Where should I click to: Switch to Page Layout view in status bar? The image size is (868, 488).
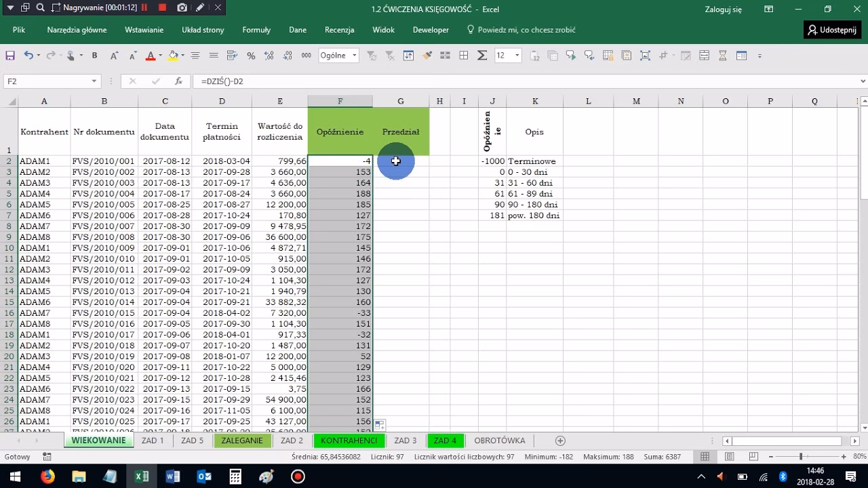(x=729, y=457)
